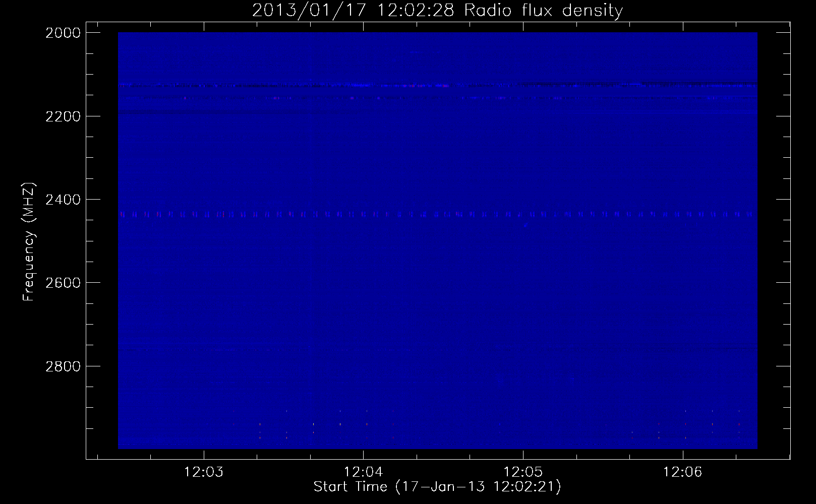Click the 'Frequency (MHZ)' y-axis label
The image size is (816, 504).
click(x=29, y=242)
